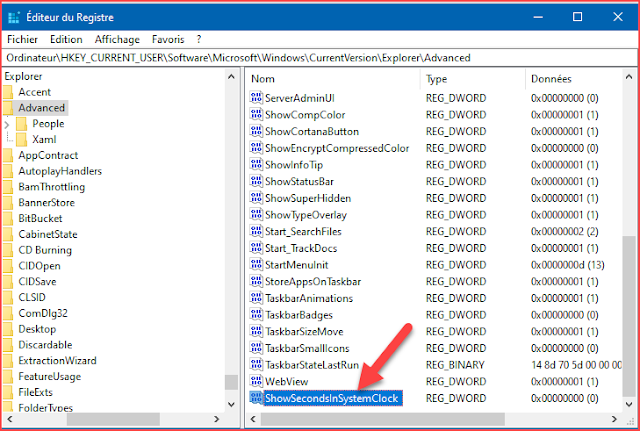Click the Registry Editor title bar icon
The width and height of the screenshot is (640, 431).
(14, 17)
